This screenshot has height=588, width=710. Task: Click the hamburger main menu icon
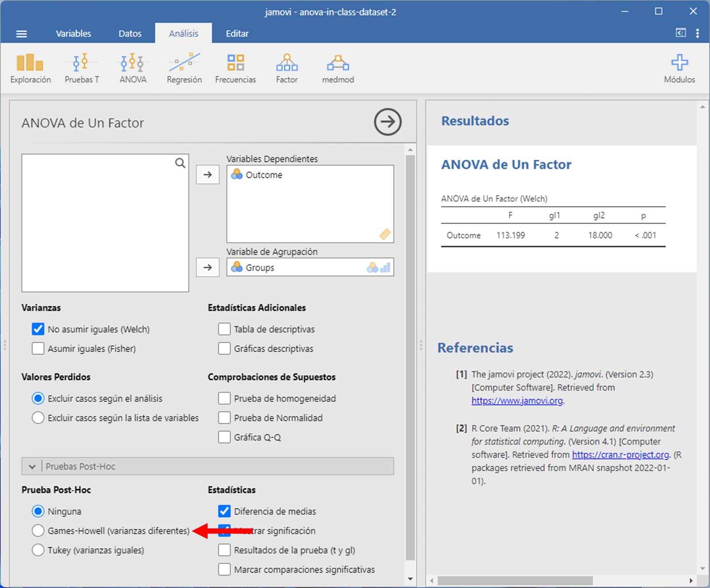click(21, 34)
